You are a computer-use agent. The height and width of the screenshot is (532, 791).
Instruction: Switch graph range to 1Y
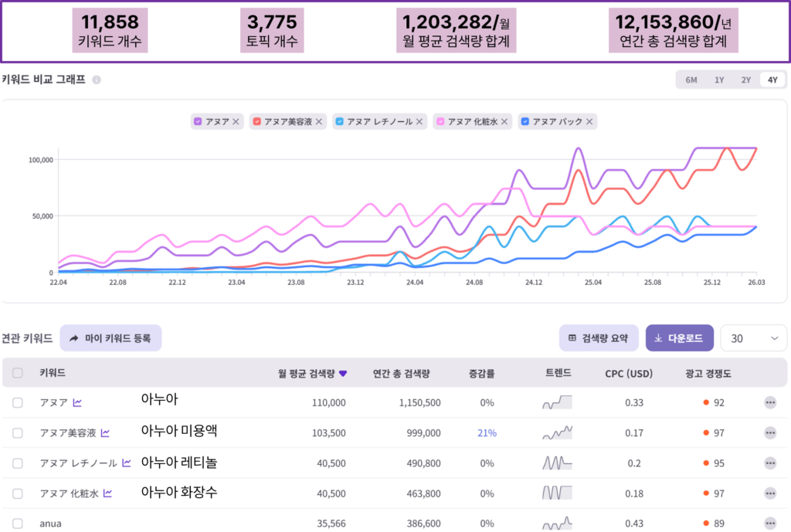719,80
